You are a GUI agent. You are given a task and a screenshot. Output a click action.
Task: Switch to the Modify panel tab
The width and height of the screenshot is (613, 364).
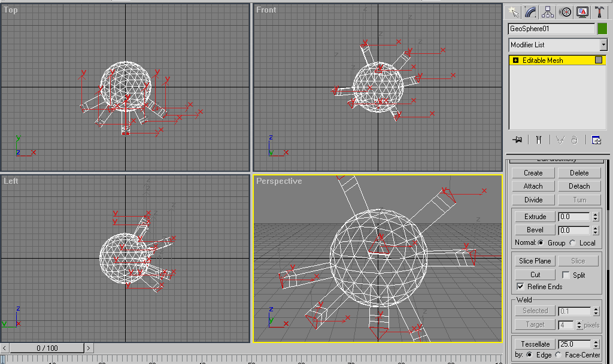pos(530,12)
